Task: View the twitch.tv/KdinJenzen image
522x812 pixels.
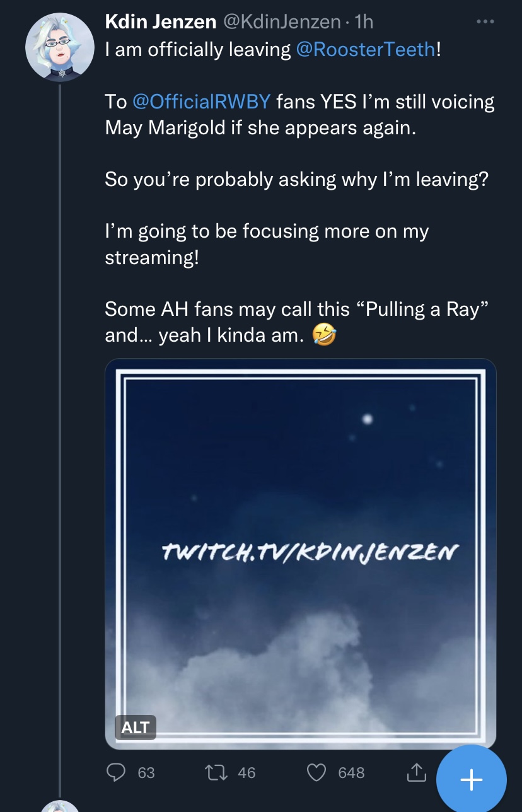Action: click(x=301, y=554)
